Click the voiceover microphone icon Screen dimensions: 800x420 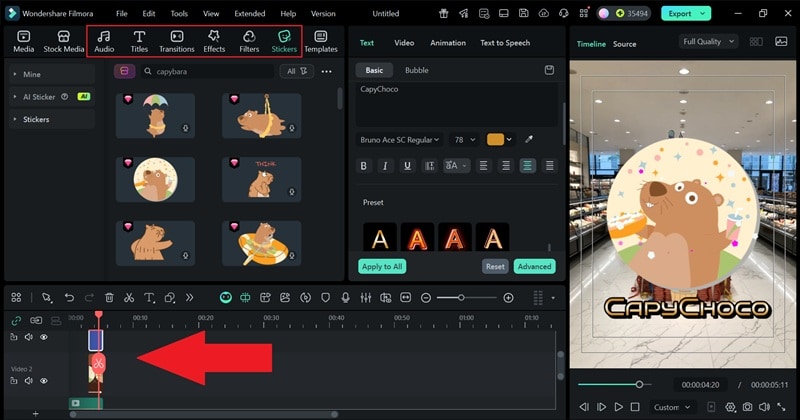click(x=345, y=298)
